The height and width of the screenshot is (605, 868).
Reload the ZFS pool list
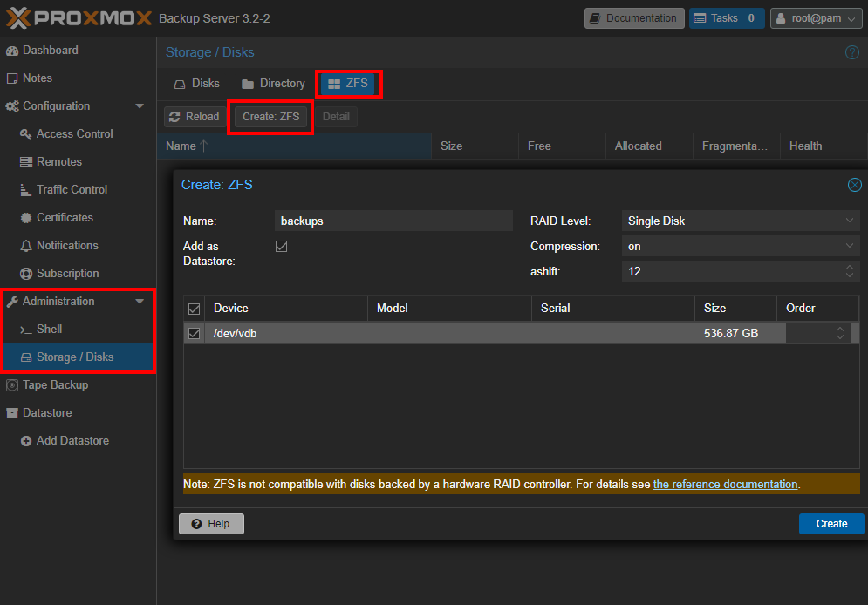195,117
